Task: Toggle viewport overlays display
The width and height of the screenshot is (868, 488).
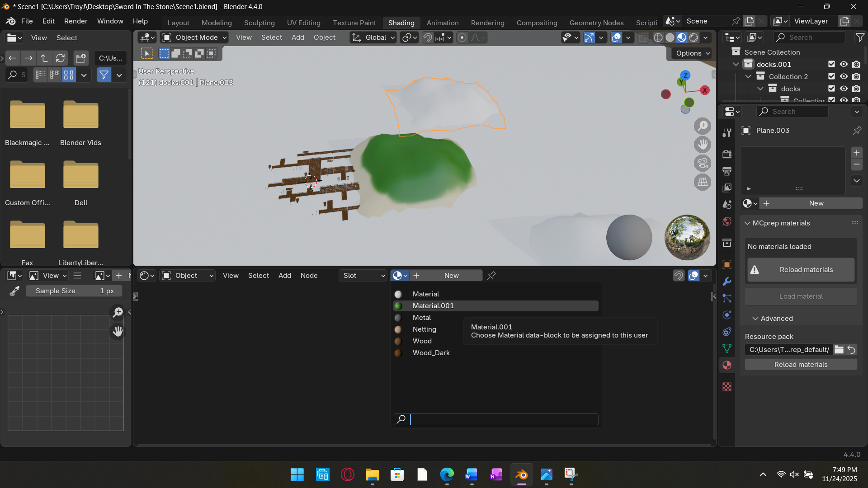Action: [x=616, y=38]
